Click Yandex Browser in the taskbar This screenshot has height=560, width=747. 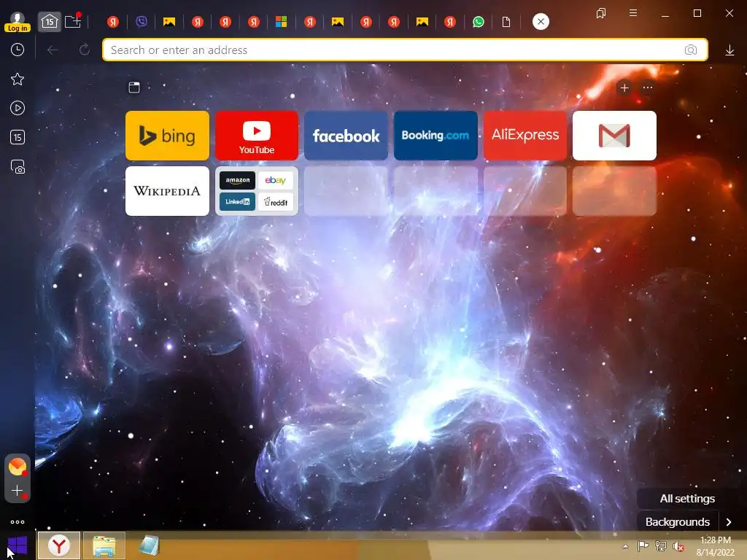pos(59,545)
